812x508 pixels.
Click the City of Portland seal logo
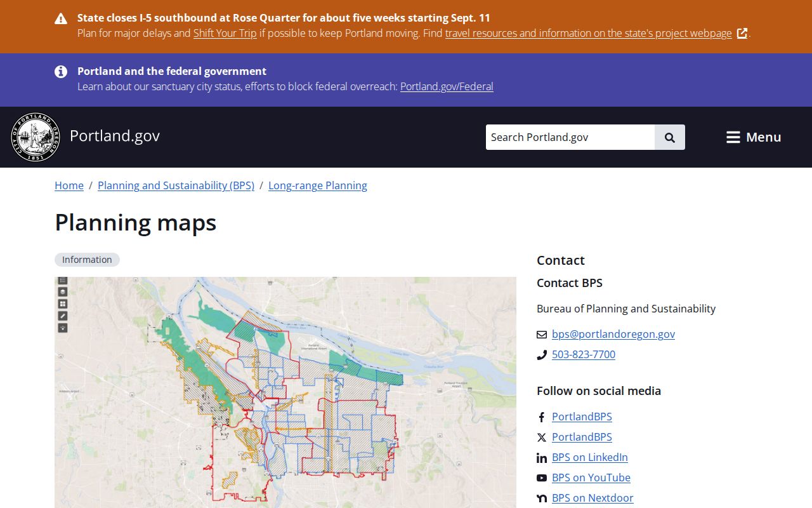point(36,137)
